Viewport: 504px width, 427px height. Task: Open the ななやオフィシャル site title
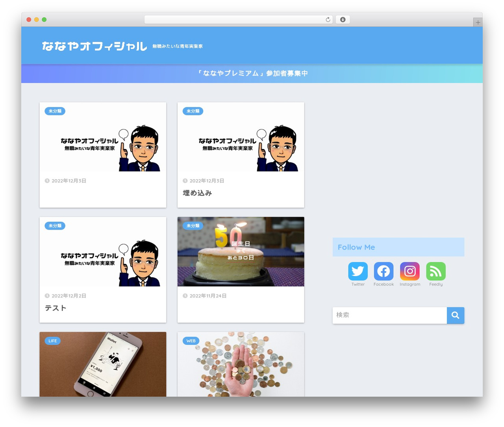point(94,46)
